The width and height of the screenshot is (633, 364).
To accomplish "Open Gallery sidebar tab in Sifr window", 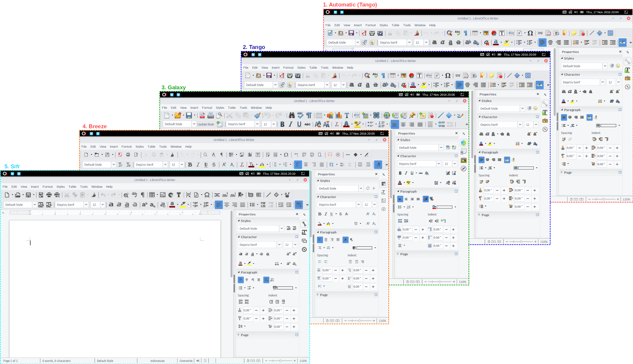I will click(304, 241).
